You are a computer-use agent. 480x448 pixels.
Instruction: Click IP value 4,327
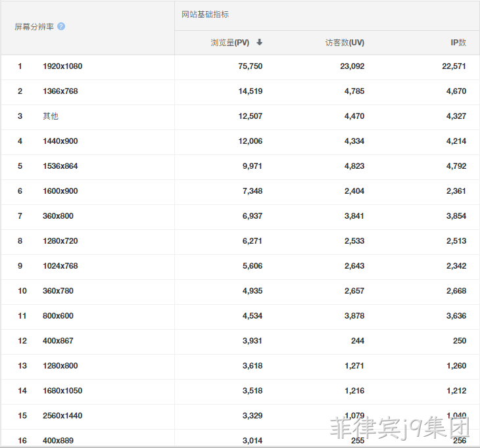[x=456, y=116]
